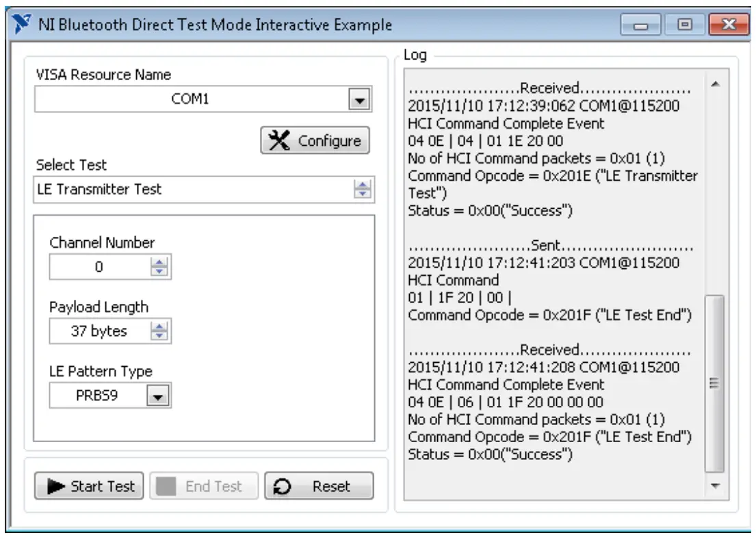Click the 'Select Test' label
Screen dimensions: 756x540
71,165
